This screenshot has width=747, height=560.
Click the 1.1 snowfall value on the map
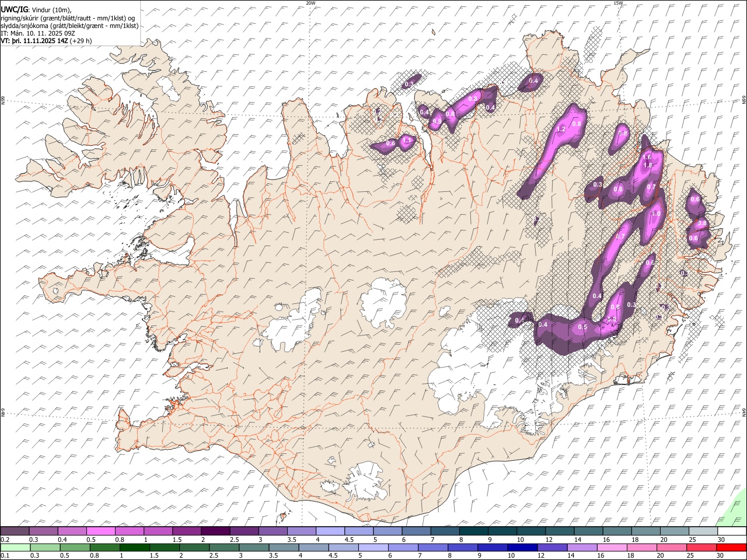pos(407,141)
